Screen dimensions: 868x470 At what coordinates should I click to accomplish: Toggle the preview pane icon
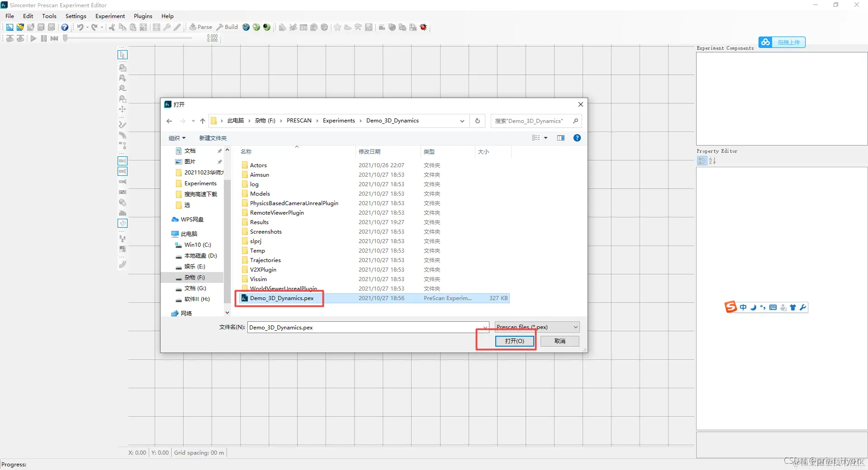pyautogui.click(x=561, y=138)
